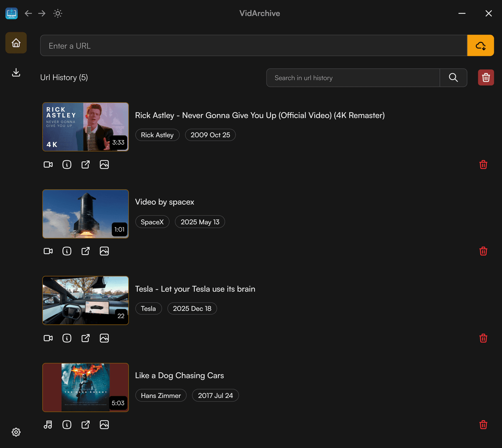Image resolution: width=502 pixels, height=448 pixels.
Task: Click the Hans Zimmer artist tag
Action: (161, 396)
